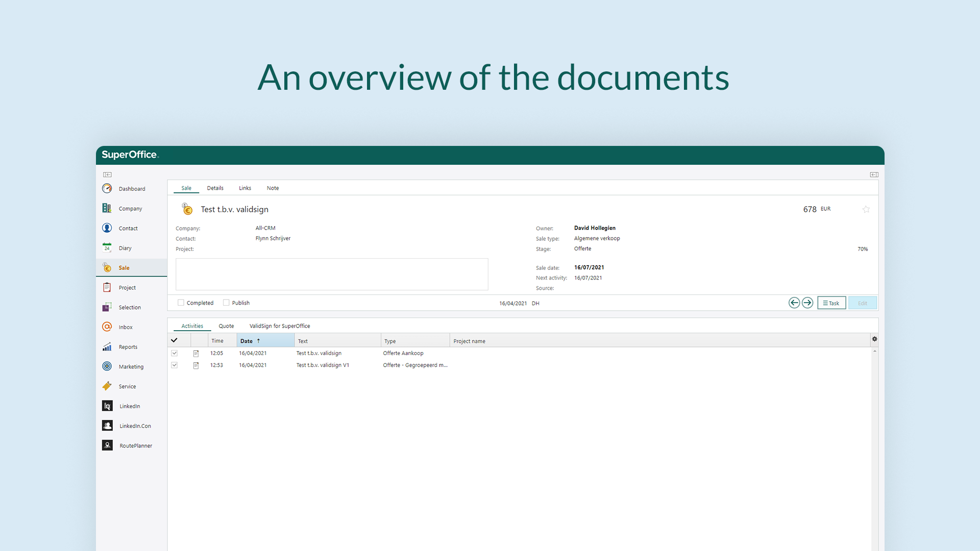
Task: Click the completed checkmark column header
Action: tap(174, 340)
